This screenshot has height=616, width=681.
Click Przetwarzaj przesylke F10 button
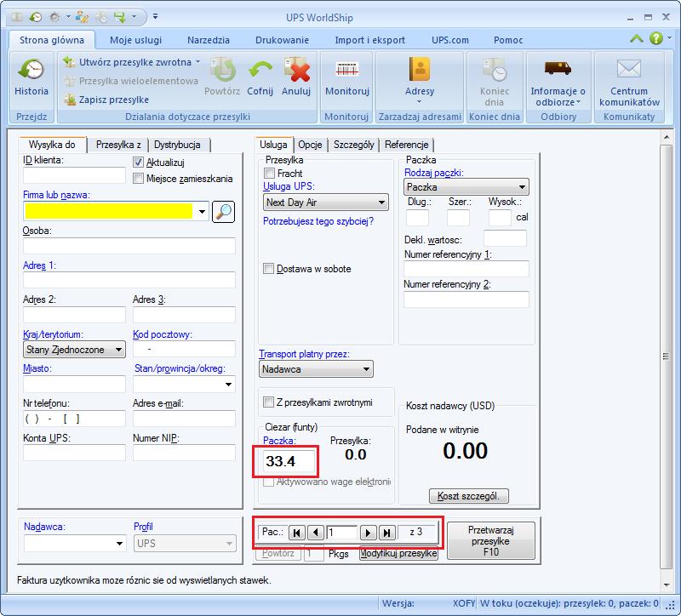(491, 541)
